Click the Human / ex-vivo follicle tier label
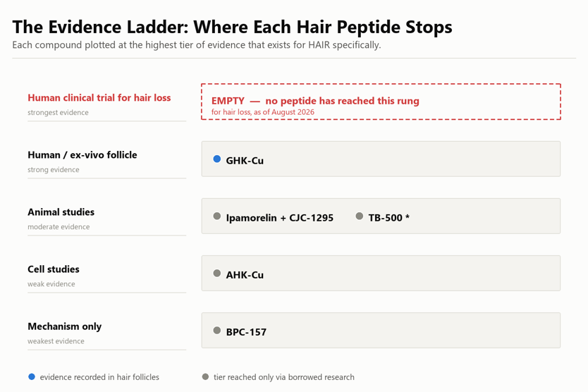Viewport: 588px width, 392px height. [x=82, y=155]
